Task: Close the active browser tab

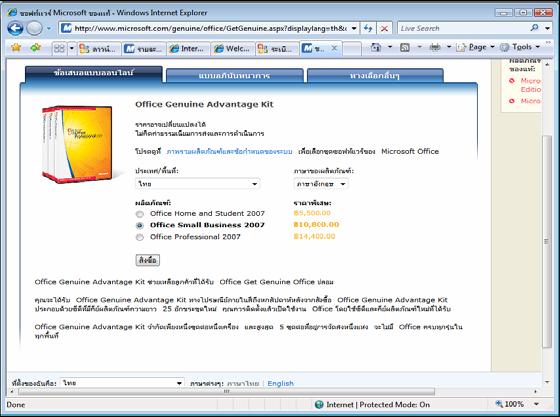Action: (x=334, y=48)
